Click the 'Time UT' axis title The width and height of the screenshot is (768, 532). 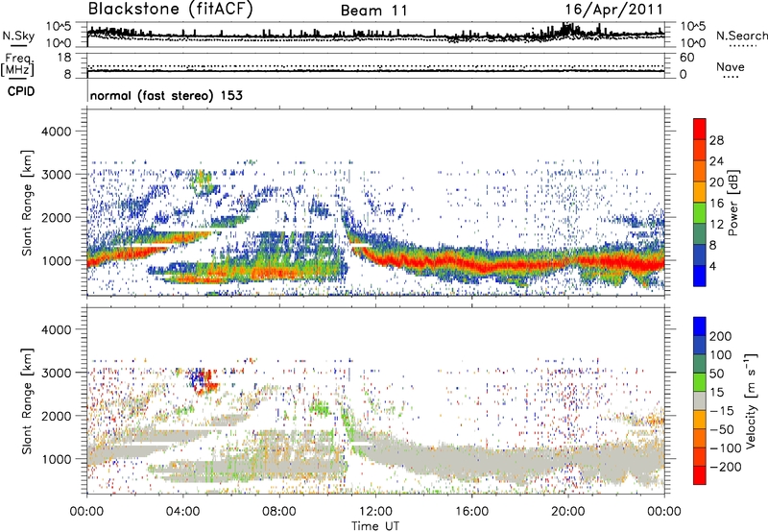point(375,526)
